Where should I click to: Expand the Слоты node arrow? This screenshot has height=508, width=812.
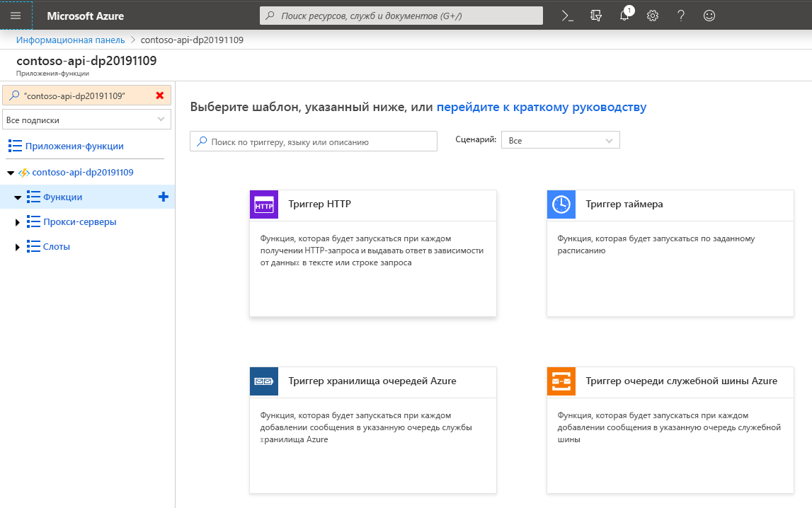pos(18,247)
